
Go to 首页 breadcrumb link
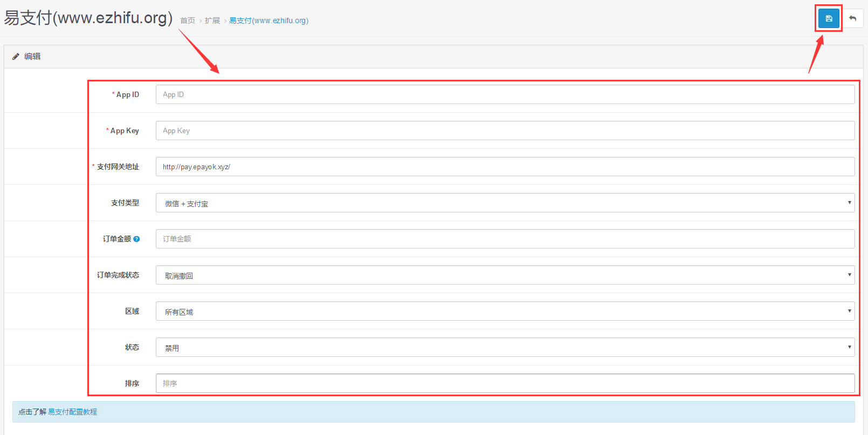188,20
